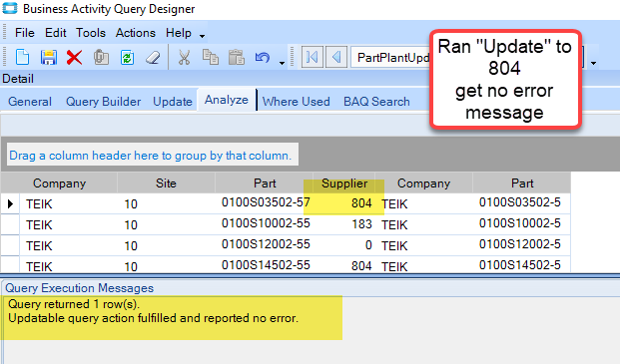Click the first Part column header
This screenshot has height=364, width=620.
pos(265,183)
